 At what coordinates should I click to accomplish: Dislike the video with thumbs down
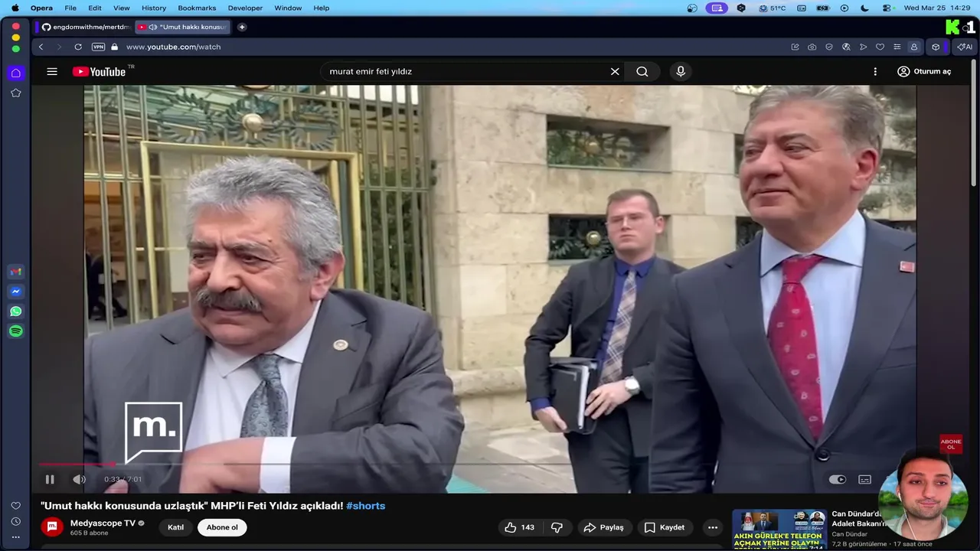pos(557,527)
